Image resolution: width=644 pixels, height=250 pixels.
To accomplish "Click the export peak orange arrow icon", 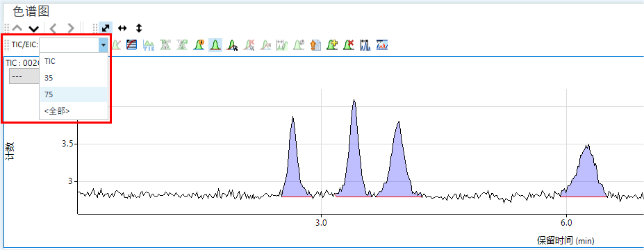I will 315,44.
